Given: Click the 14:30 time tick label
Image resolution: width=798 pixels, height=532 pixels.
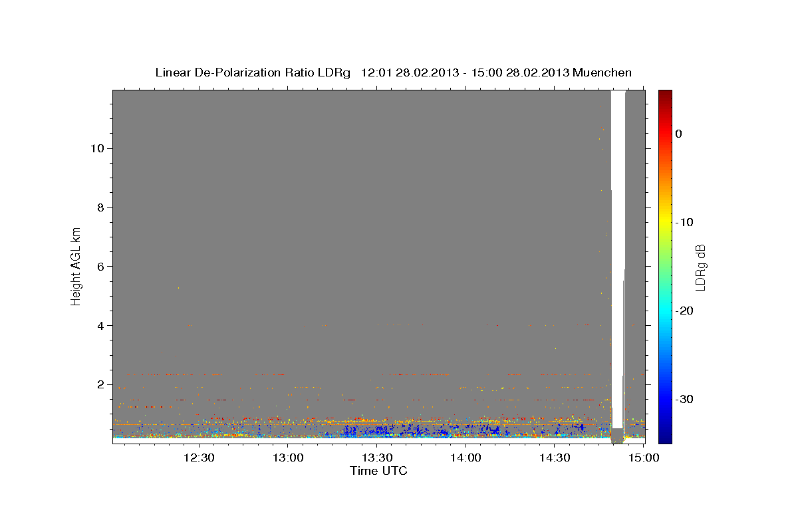Looking at the screenshot, I should (555, 458).
